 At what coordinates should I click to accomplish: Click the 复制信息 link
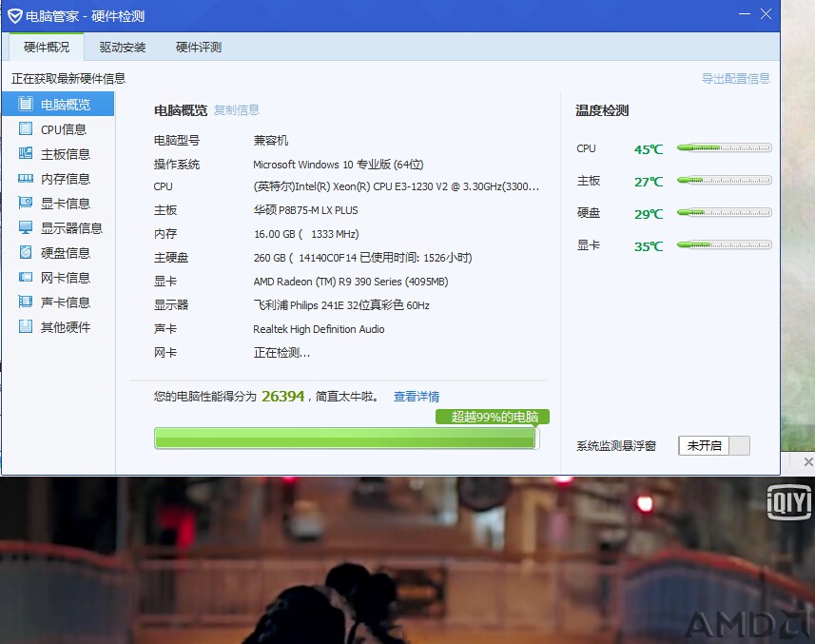[237, 110]
